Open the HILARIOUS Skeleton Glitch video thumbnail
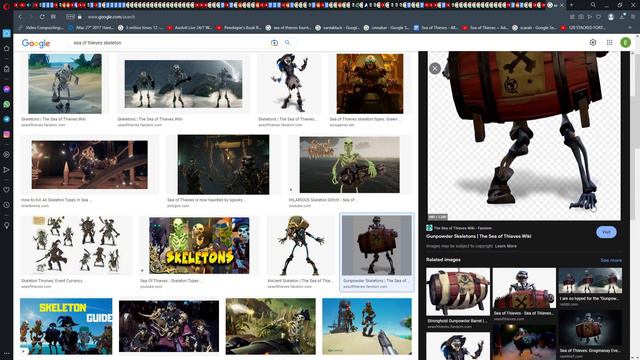 click(350, 164)
